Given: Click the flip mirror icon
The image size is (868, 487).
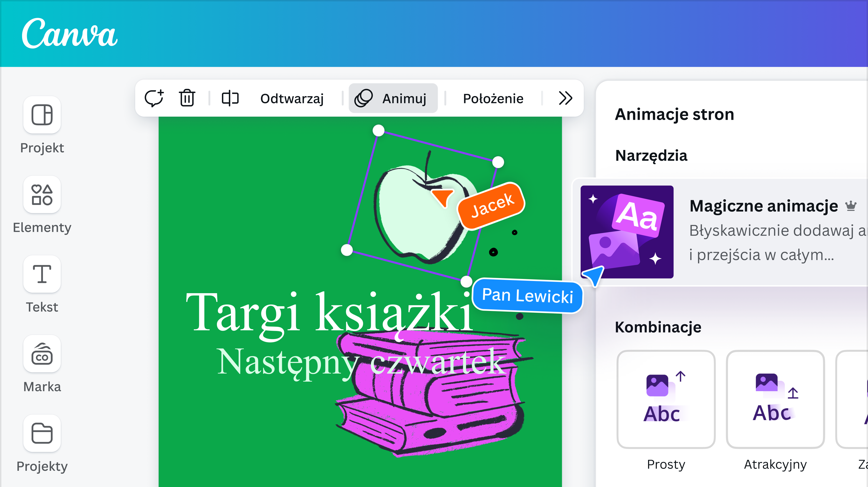Looking at the screenshot, I should [230, 98].
